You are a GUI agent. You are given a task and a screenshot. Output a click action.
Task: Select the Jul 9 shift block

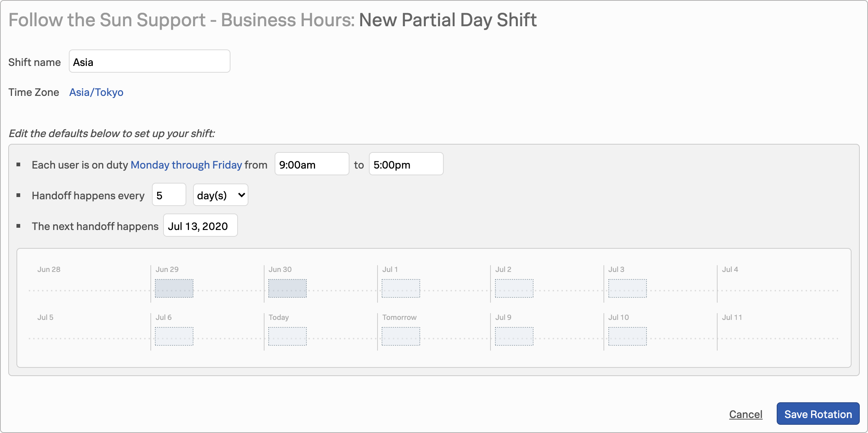(x=514, y=336)
